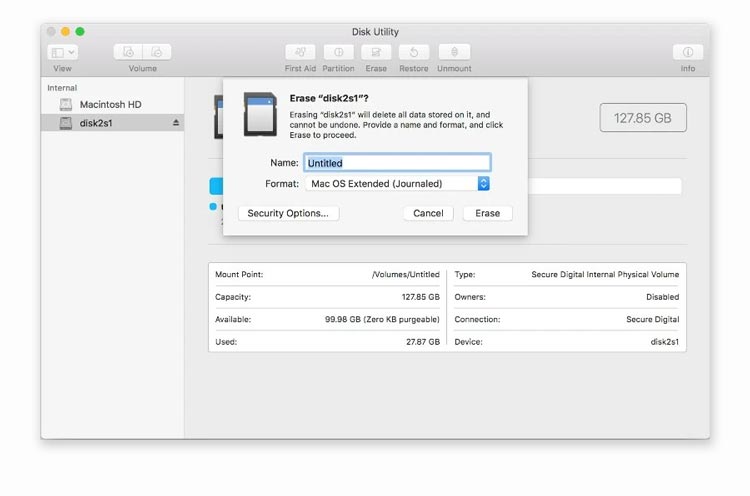Click the Restore toolbar icon
The width and height of the screenshot is (750, 496).
(414, 52)
